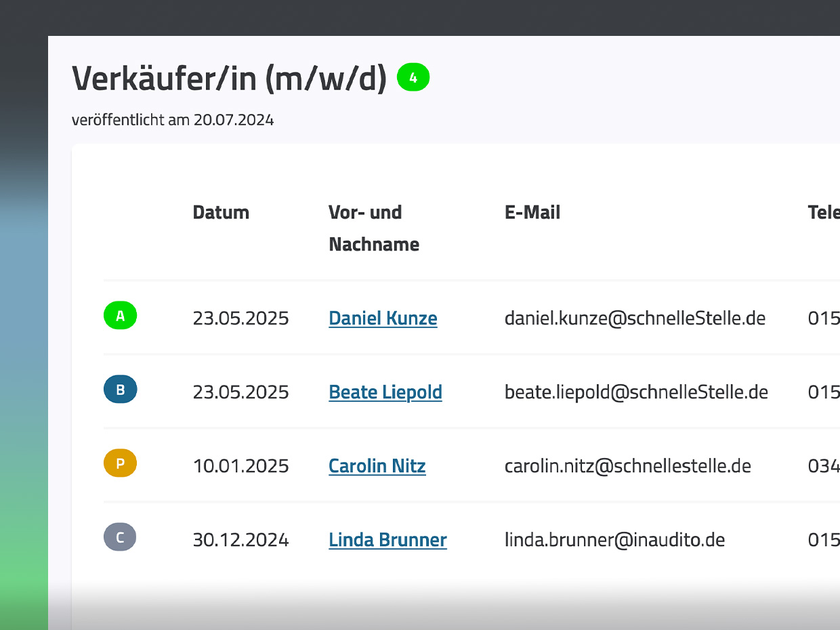This screenshot has width=840, height=630.
Task: Click the E-Mail column header
Action: (x=532, y=212)
